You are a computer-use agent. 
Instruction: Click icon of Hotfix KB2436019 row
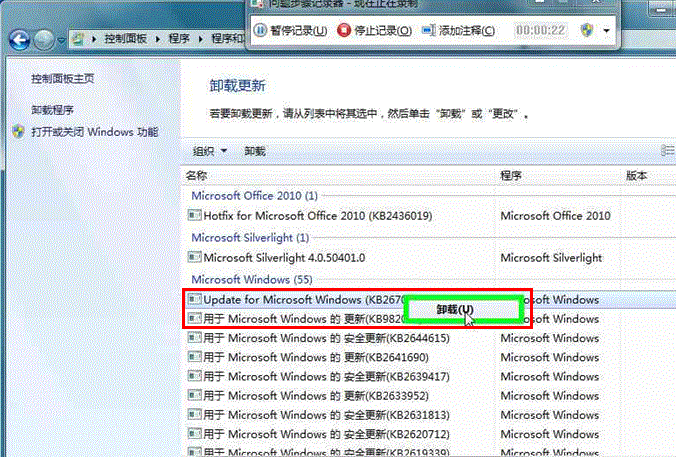coord(194,215)
